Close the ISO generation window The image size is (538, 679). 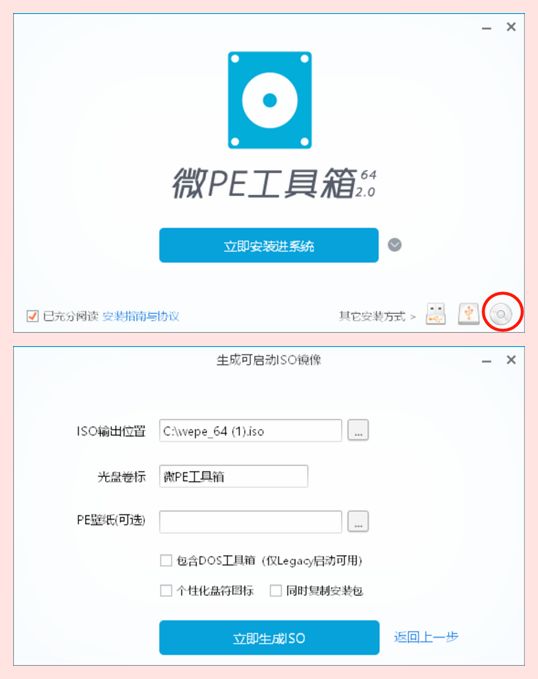tap(511, 360)
